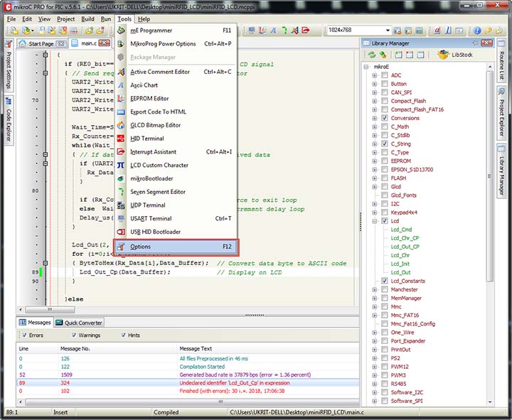The image size is (512, 420).
Task: Open the LCD Custom Character tool
Action: point(160,165)
